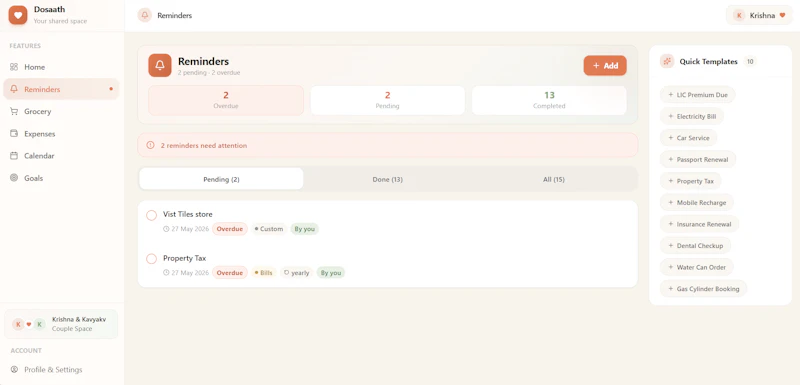Add Property Tax quick template
Viewport: 800px width, 385px height.
click(x=691, y=181)
